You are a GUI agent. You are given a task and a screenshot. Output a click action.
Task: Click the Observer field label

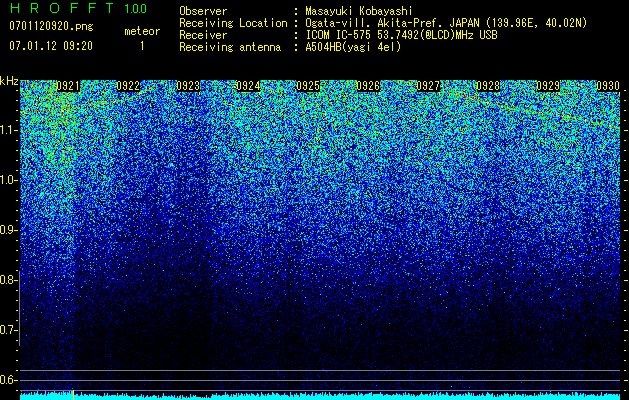[x=203, y=11]
